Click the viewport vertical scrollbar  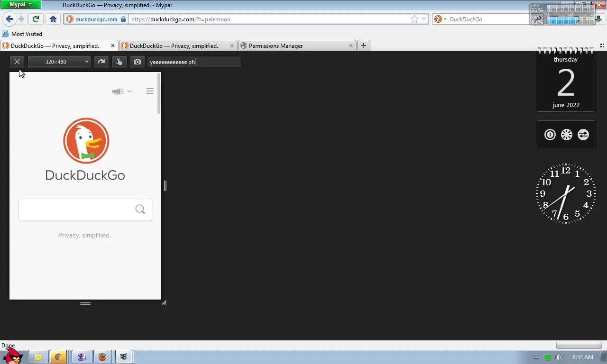click(x=159, y=93)
